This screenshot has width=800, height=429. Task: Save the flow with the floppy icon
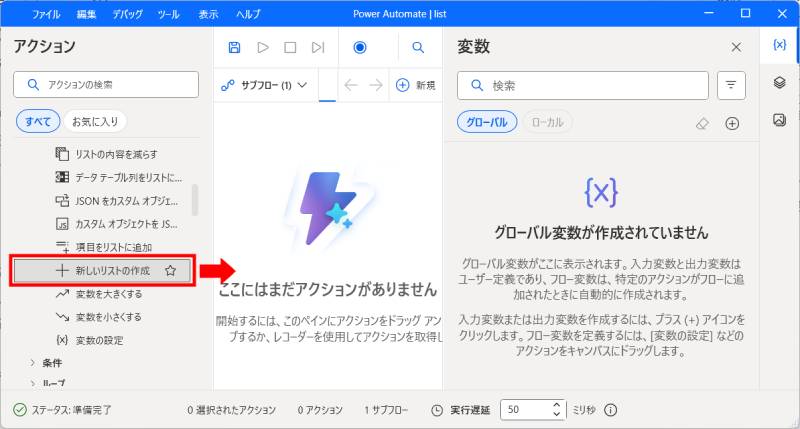click(234, 47)
